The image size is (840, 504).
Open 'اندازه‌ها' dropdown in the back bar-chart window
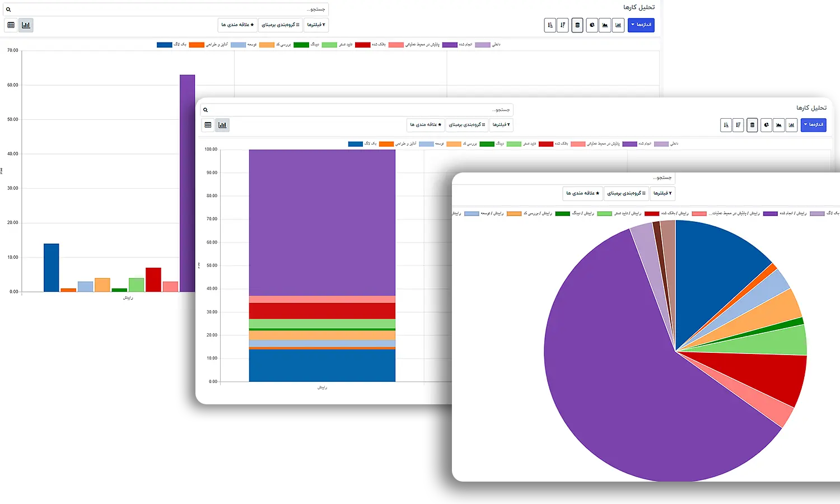click(641, 25)
